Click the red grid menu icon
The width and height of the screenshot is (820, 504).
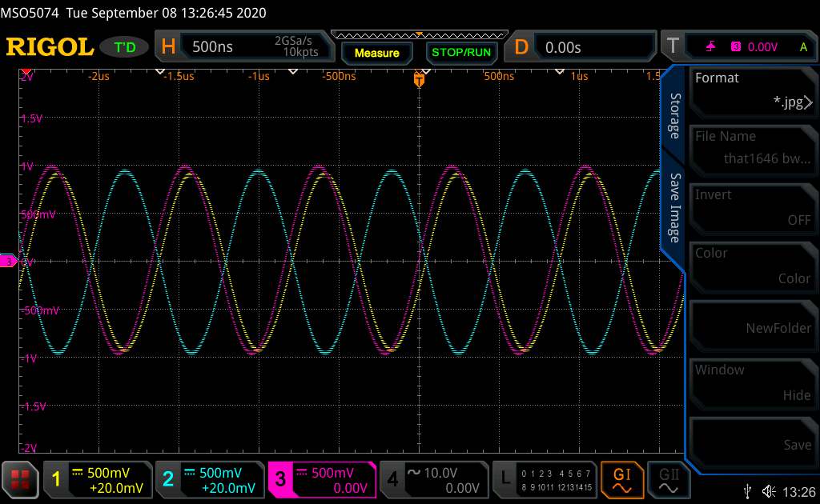tap(21, 479)
